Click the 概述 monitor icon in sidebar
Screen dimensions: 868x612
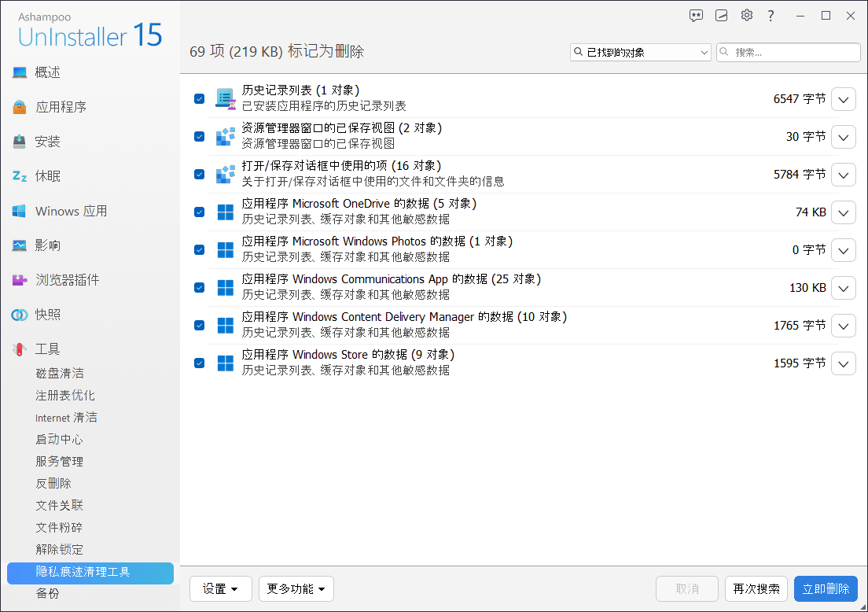tap(20, 72)
